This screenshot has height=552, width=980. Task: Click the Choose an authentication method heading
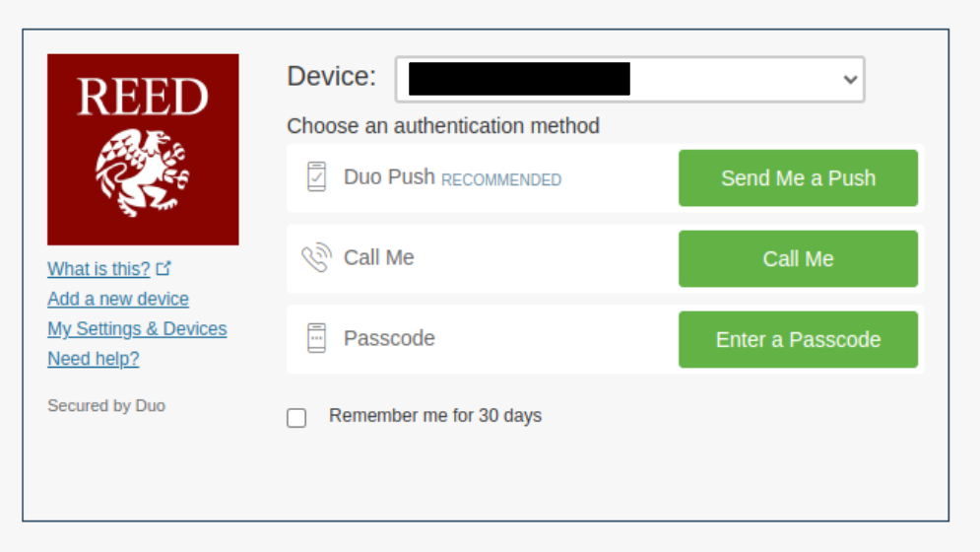click(x=443, y=126)
